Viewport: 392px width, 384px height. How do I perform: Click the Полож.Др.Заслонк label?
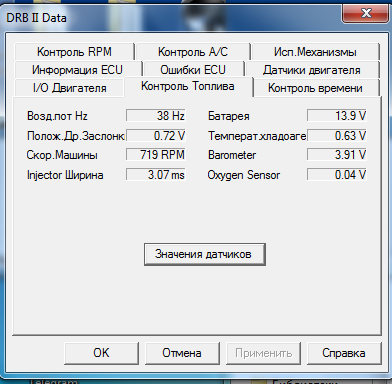pos(76,136)
